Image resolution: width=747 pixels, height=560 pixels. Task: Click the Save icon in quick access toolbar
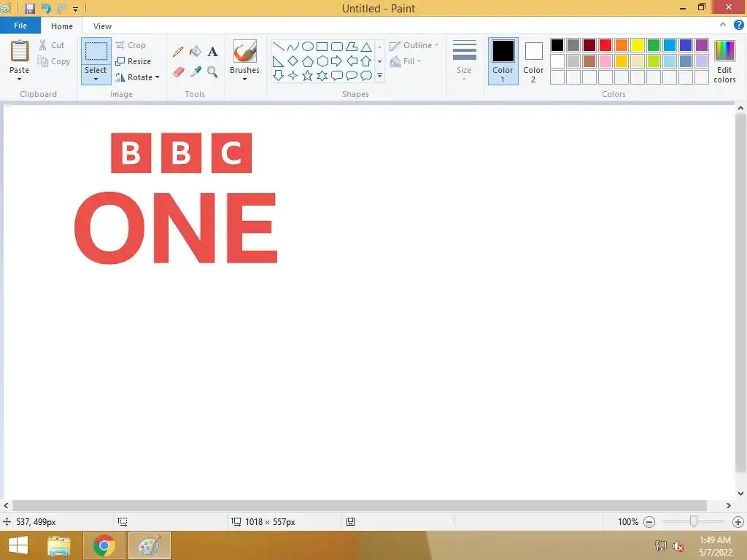click(29, 8)
